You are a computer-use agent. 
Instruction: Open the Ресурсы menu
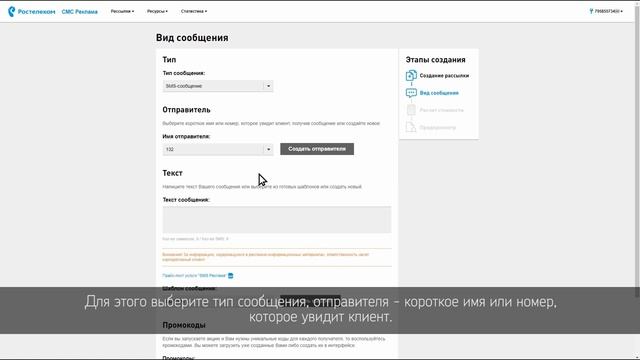[x=158, y=11]
